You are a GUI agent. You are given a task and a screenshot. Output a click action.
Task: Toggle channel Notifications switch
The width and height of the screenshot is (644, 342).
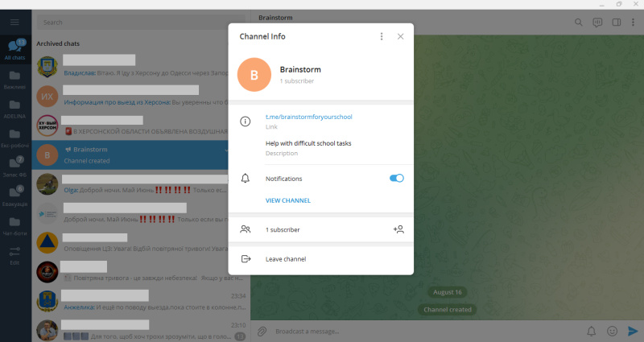(x=396, y=178)
